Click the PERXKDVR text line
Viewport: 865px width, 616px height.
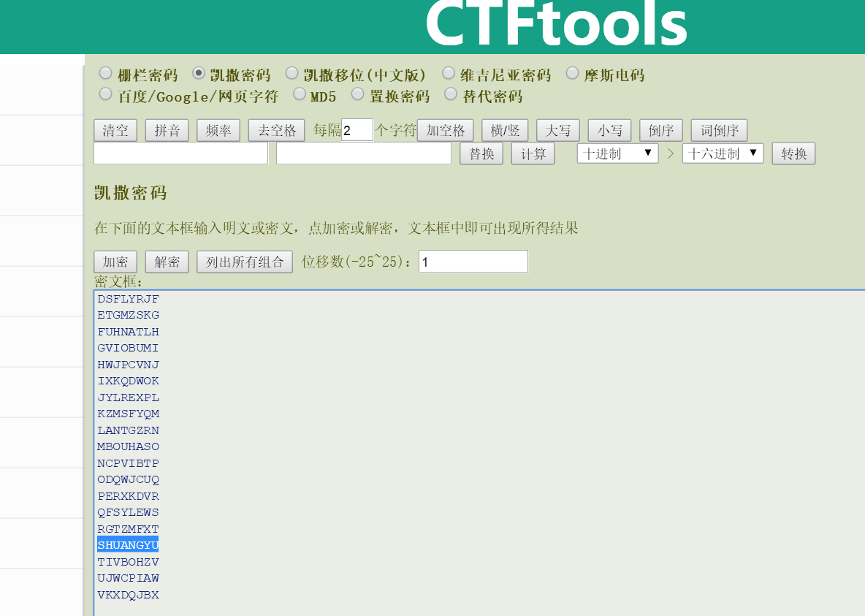(x=128, y=495)
